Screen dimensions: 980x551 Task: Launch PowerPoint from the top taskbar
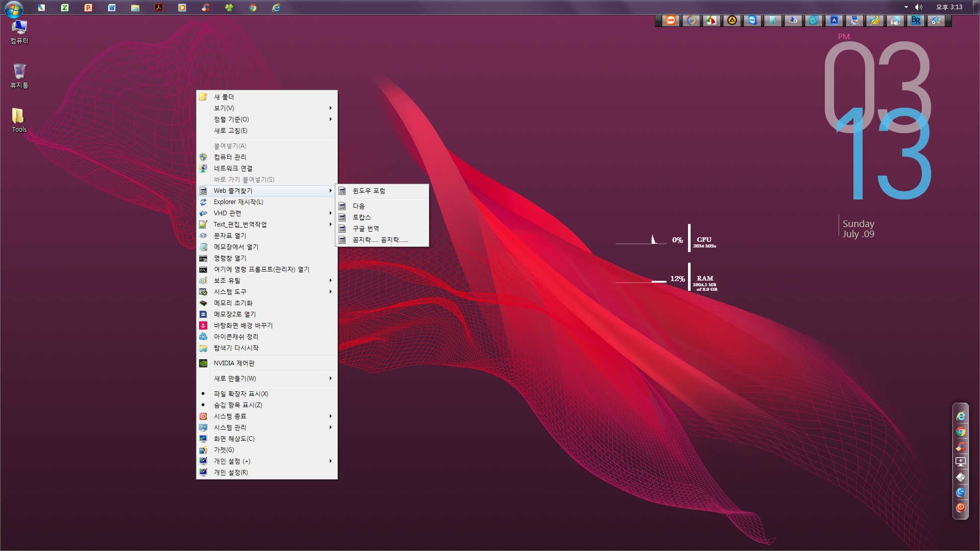tap(88, 8)
